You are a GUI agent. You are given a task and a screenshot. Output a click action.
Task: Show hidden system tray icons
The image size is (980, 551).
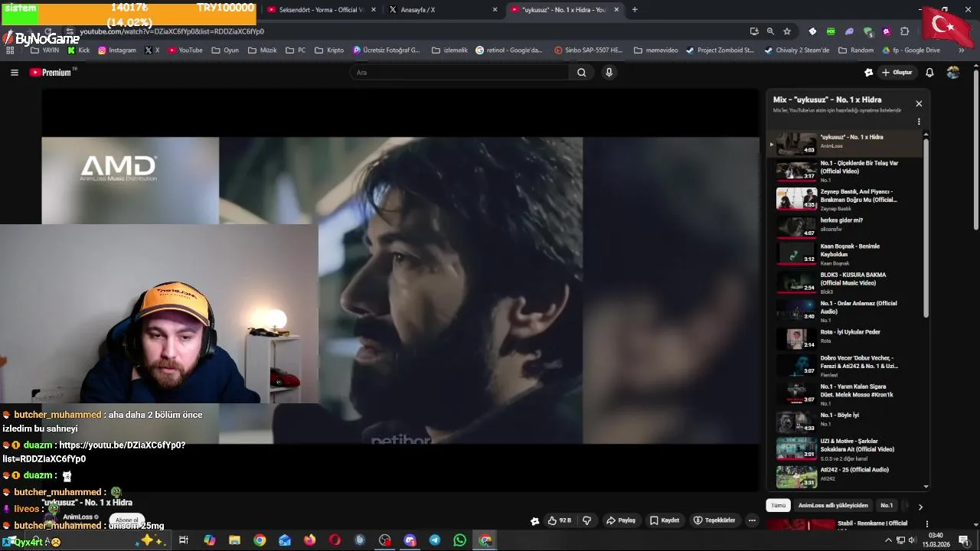point(888,540)
